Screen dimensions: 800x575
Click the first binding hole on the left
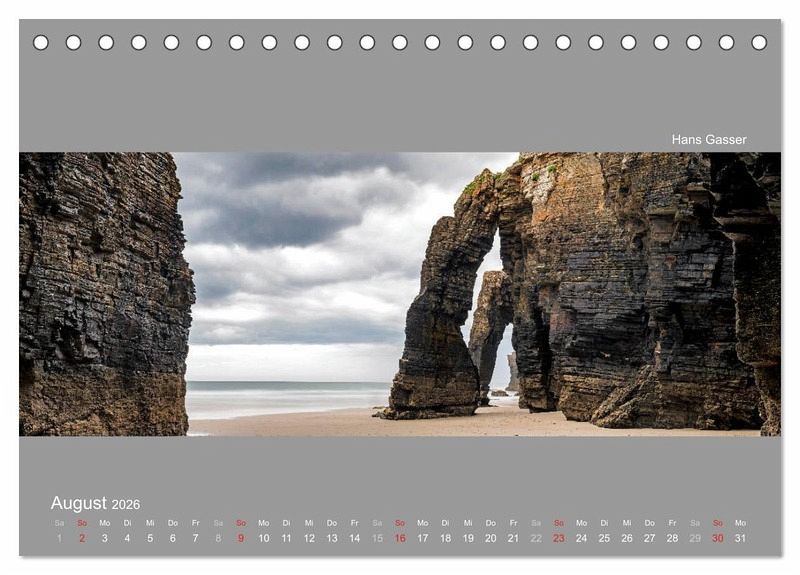41,43
